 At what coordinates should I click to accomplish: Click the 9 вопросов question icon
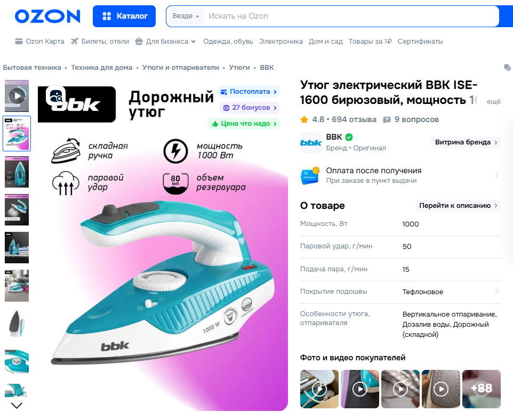(387, 120)
